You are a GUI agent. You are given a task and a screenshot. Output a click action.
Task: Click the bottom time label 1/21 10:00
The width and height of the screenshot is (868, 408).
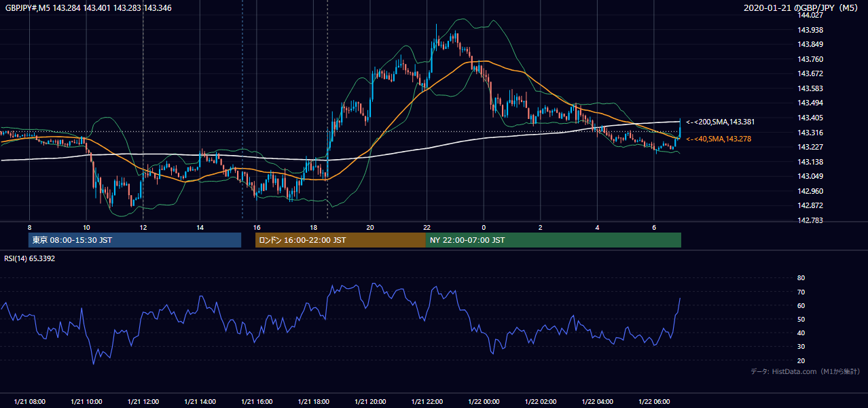[86, 401]
